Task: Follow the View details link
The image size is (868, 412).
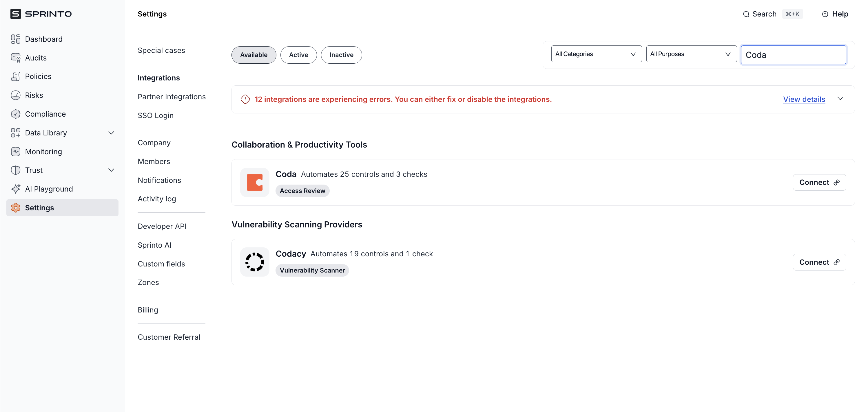Action: [804, 99]
